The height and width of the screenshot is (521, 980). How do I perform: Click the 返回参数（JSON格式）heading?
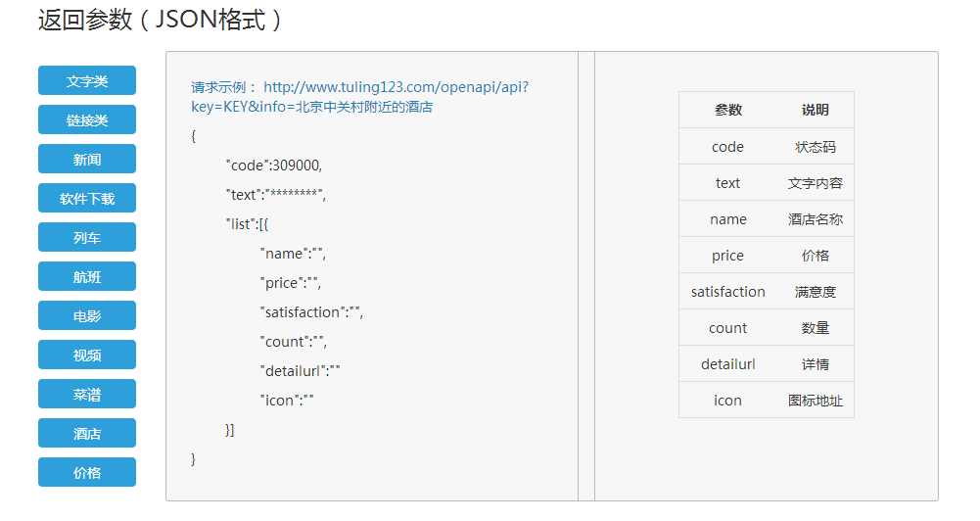(161, 20)
